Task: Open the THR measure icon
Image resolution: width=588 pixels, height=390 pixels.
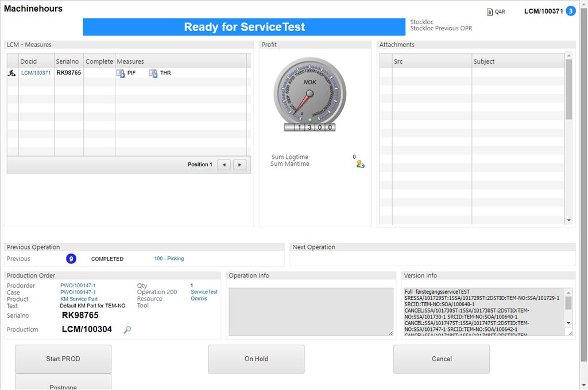Action: click(x=153, y=73)
